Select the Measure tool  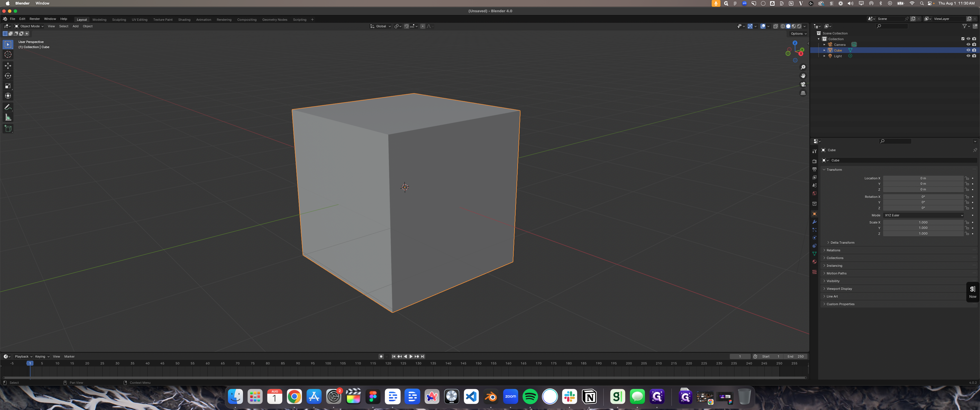8,117
